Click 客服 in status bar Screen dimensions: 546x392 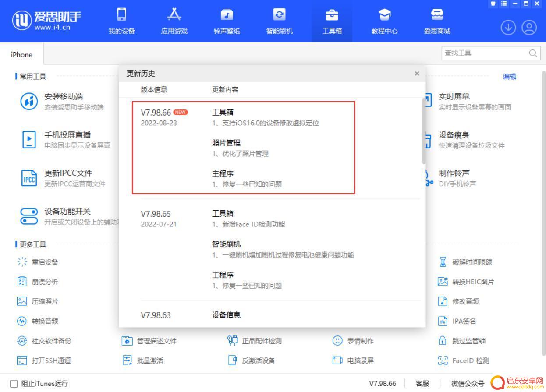422,384
